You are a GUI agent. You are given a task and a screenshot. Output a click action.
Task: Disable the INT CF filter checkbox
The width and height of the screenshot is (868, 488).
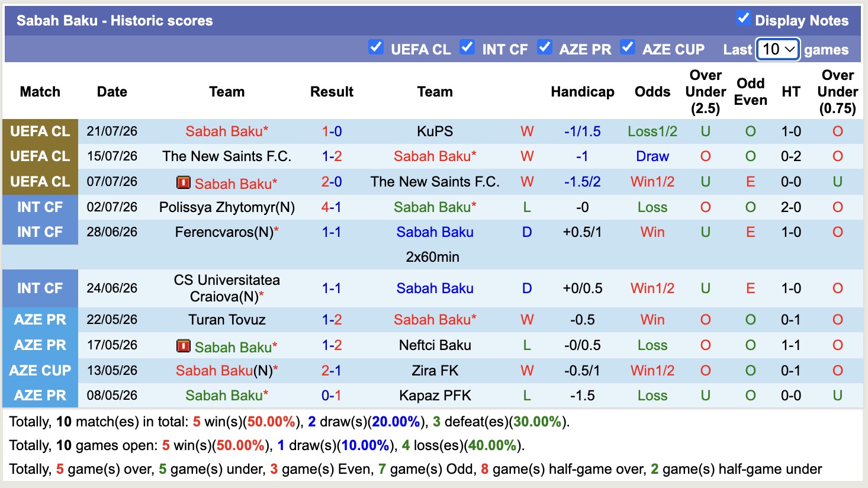tap(467, 47)
